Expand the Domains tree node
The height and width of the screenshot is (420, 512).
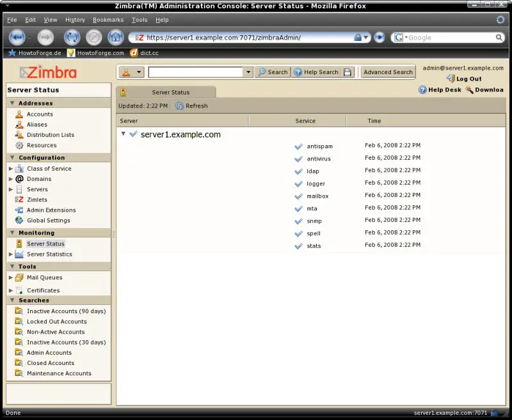click(x=11, y=179)
